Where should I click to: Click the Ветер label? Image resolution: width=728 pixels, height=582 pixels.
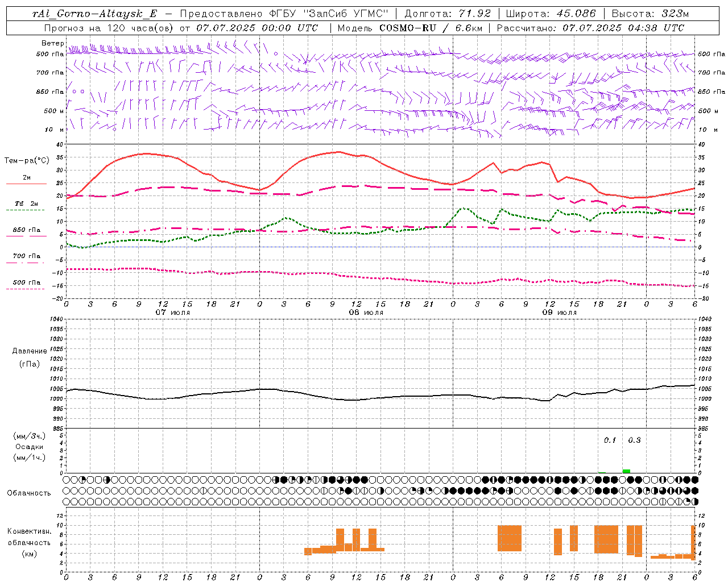[x=53, y=43]
